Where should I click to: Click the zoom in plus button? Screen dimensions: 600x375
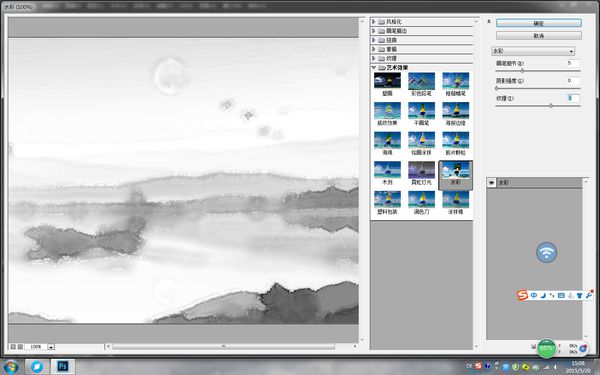(20, 347)
